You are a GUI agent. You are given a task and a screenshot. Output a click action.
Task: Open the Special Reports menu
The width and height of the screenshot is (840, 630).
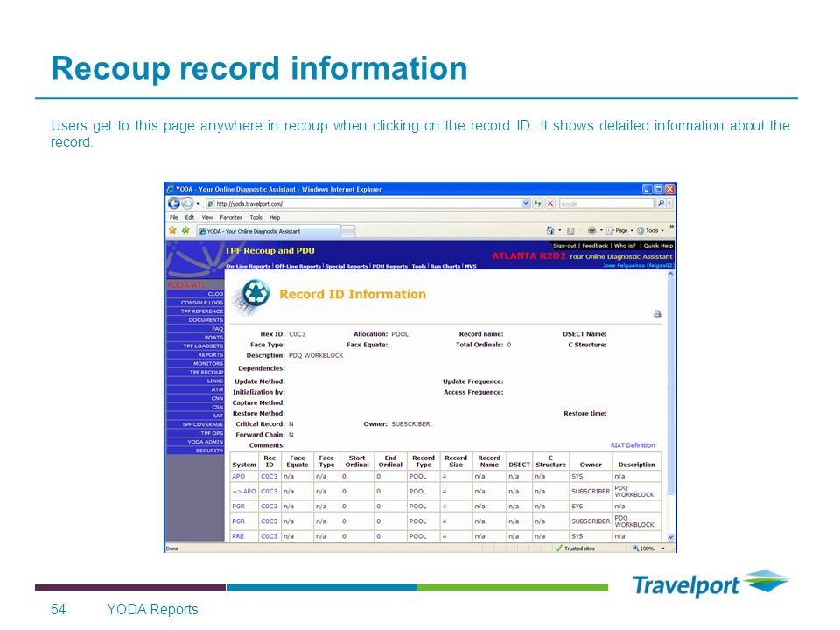coord(346,266)
